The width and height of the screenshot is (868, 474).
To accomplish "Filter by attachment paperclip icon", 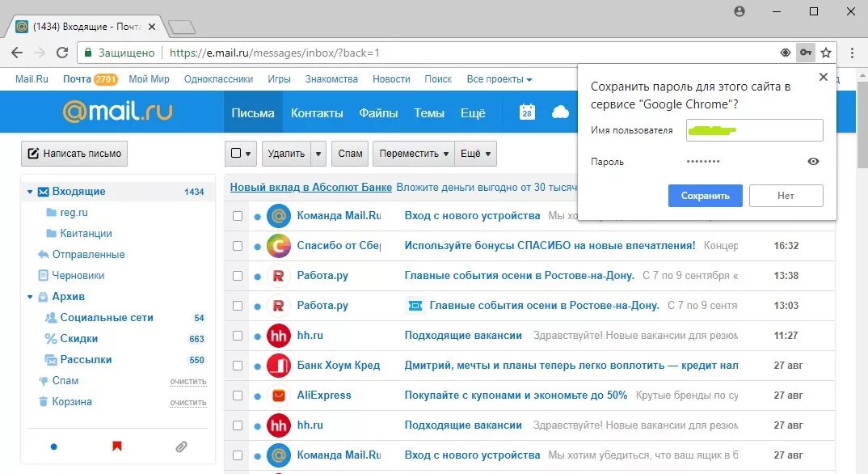I will pos(181,446).
